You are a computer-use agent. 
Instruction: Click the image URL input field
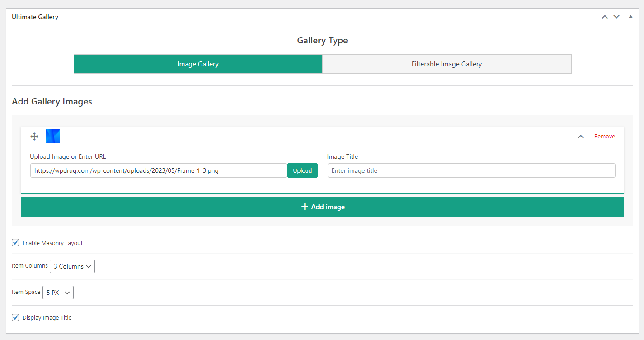158,170
